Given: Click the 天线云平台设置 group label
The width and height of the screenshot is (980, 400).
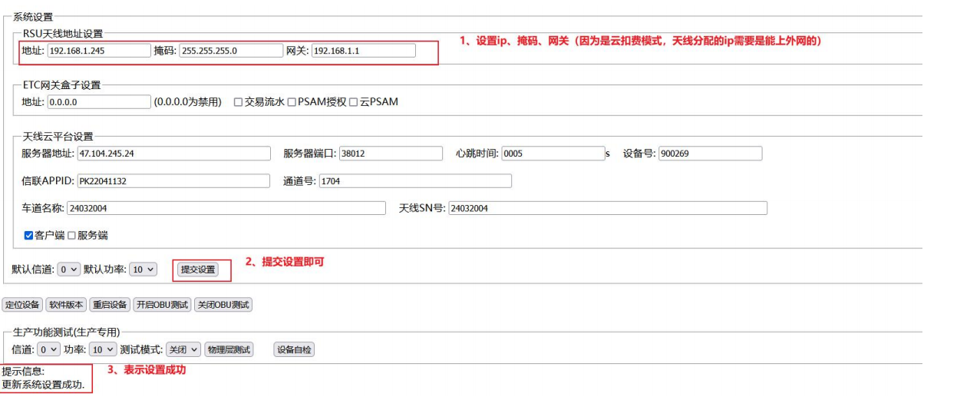Looking at the screenshot, I should [x=58, y=136].
